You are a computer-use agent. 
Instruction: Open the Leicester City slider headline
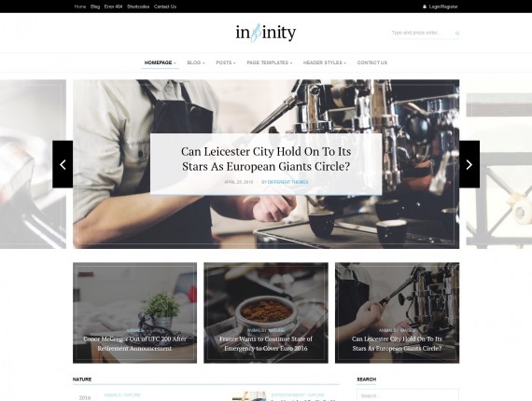266,159
